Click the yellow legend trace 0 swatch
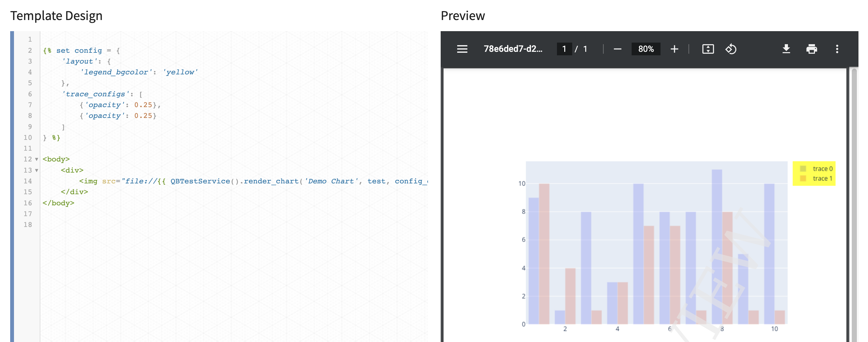 (803, 169)
